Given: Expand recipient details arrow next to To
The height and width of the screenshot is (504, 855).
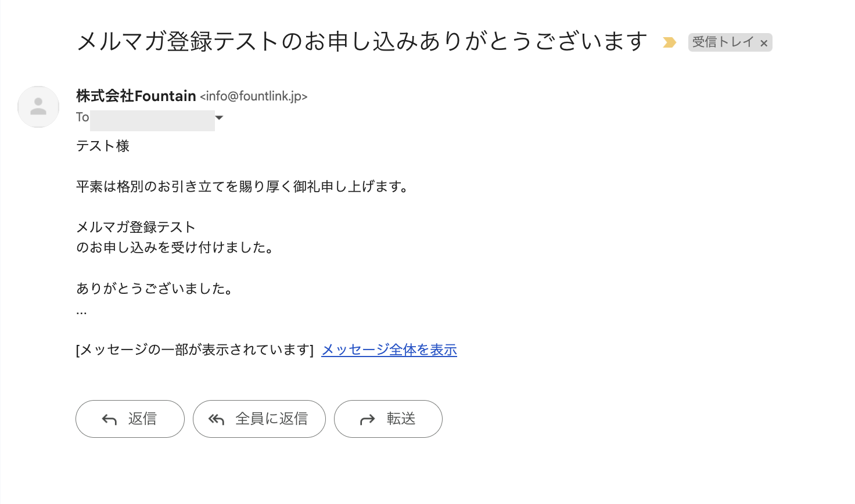Looking at the screenshot, I should [x=219, y=118].
